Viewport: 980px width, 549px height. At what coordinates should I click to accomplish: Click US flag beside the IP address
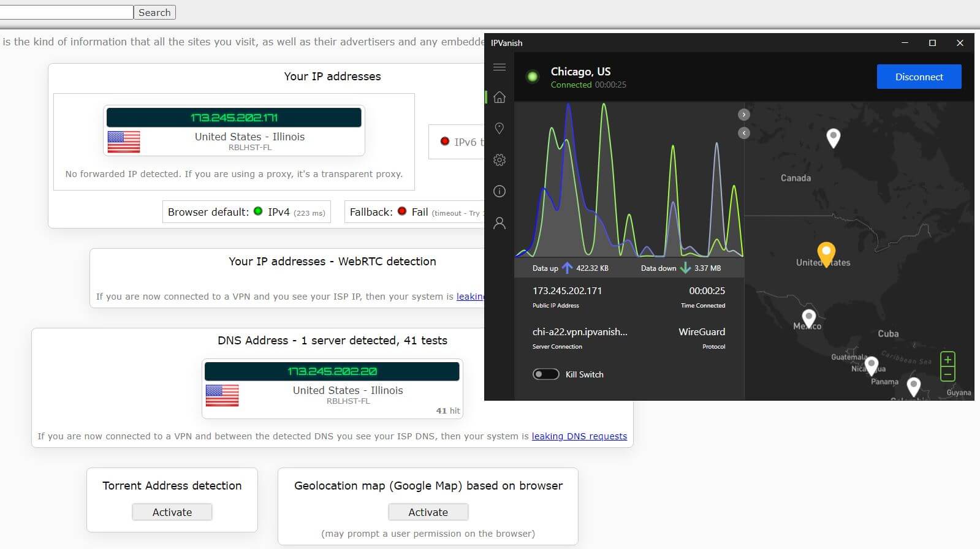pyautogui.click(x=124, y=142)
